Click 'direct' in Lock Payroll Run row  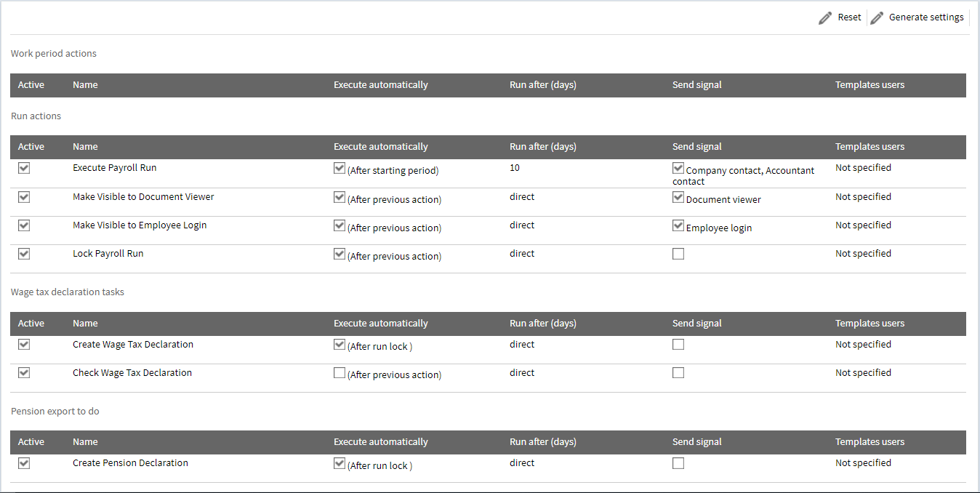(x=522, y=254)
